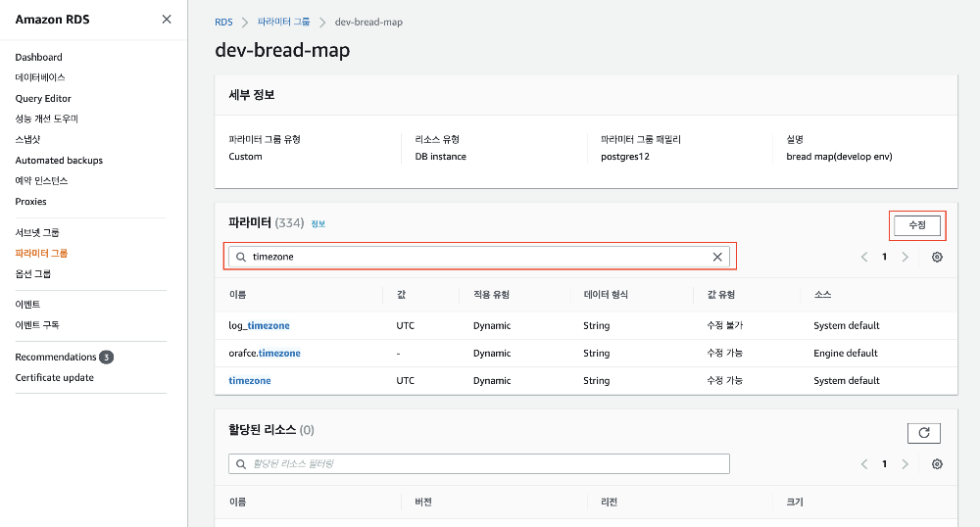Open 스냅샷 in sidebar
Viewport: 980px width, 527px height.
pos(27,139)
